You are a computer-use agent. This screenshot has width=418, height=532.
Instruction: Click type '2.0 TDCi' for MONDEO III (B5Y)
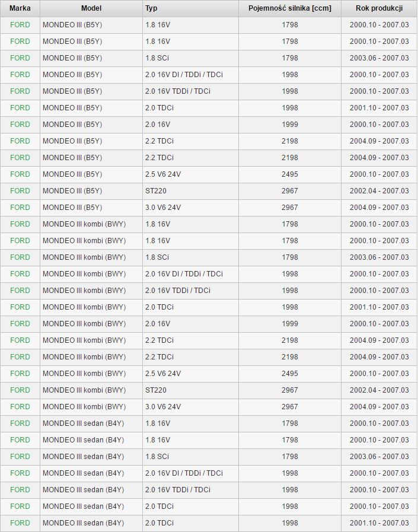[x=159, y=108]
